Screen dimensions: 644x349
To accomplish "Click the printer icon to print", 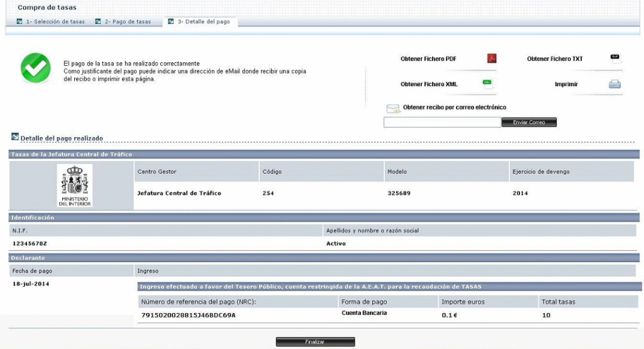I will pos(614,84).
